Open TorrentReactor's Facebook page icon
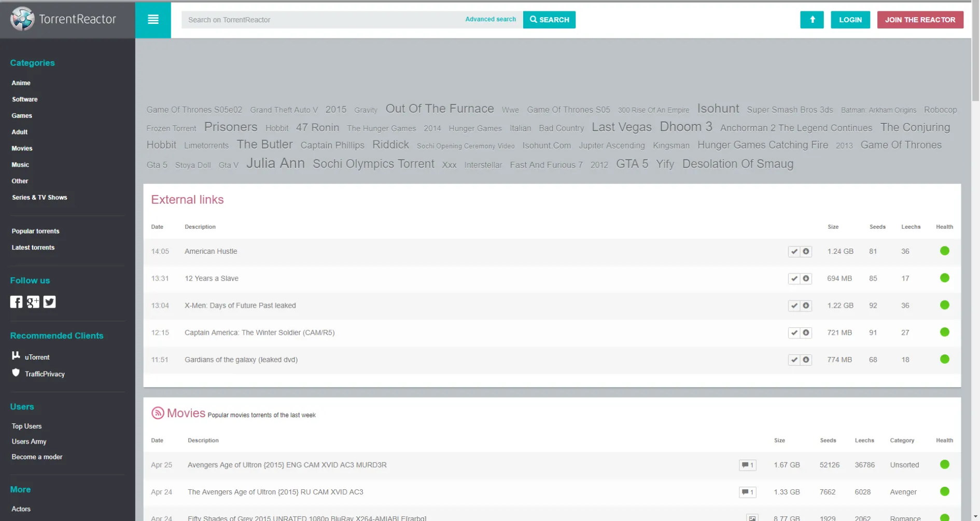The height and width of the screenshot is (521, 980). [x=16, y=301]
